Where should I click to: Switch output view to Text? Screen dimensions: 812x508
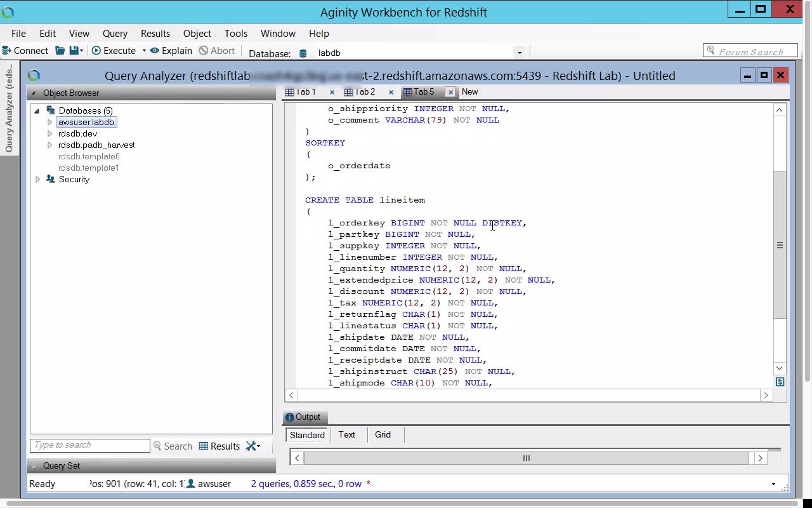[347, 435]
